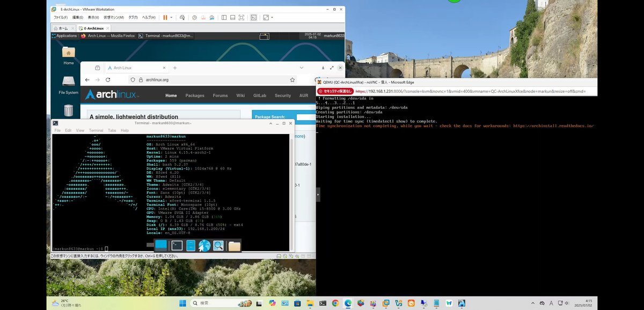Click the VMware stretch guest display icon
644x310 pixels.
tap(266, 17)
